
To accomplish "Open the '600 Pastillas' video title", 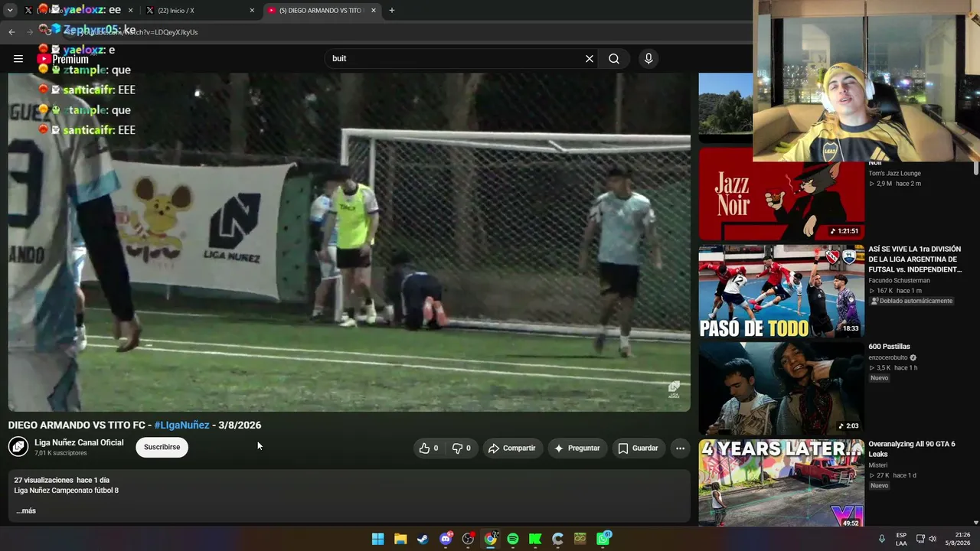I will click(889, 347).
